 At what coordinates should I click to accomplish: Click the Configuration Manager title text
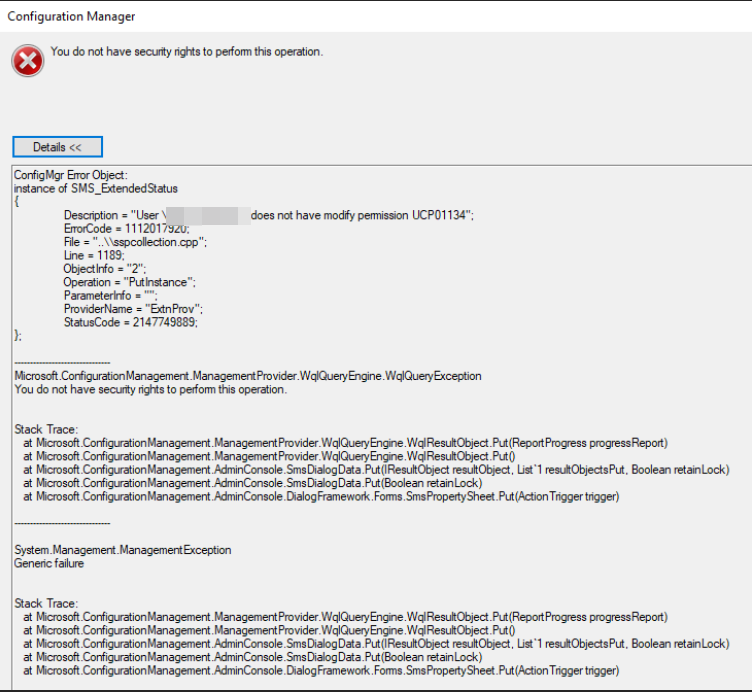pyautogui.click(x=71, y=16)
